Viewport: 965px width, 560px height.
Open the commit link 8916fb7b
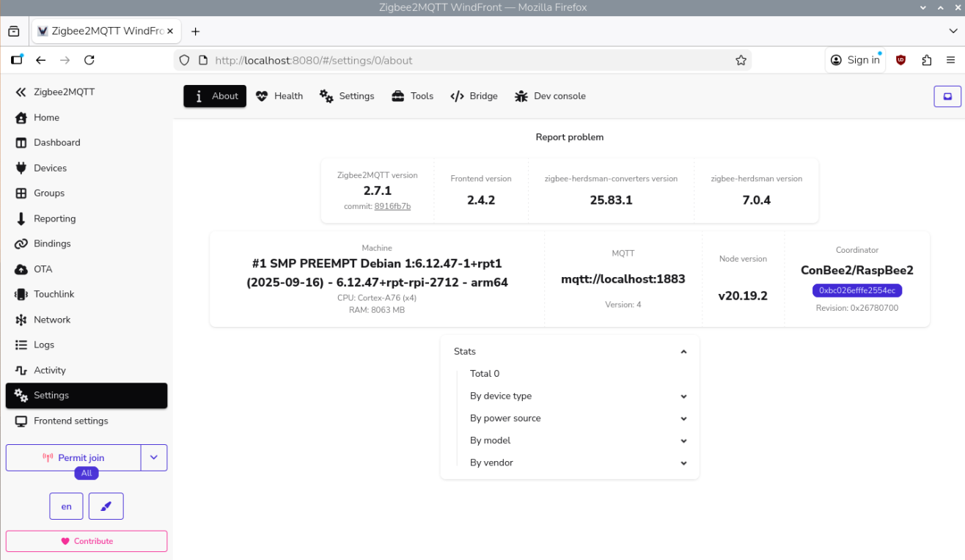coord(392,206)
